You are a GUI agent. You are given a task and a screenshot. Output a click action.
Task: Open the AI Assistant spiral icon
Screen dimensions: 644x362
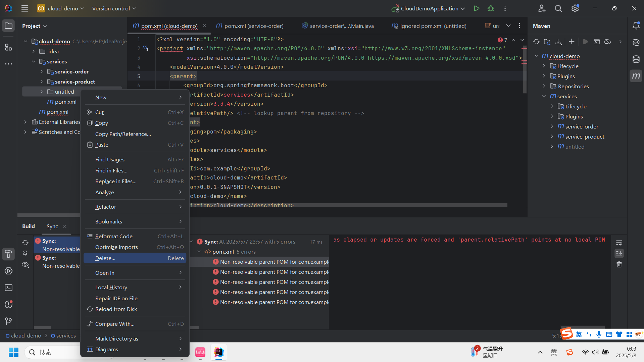click(636, 42)
